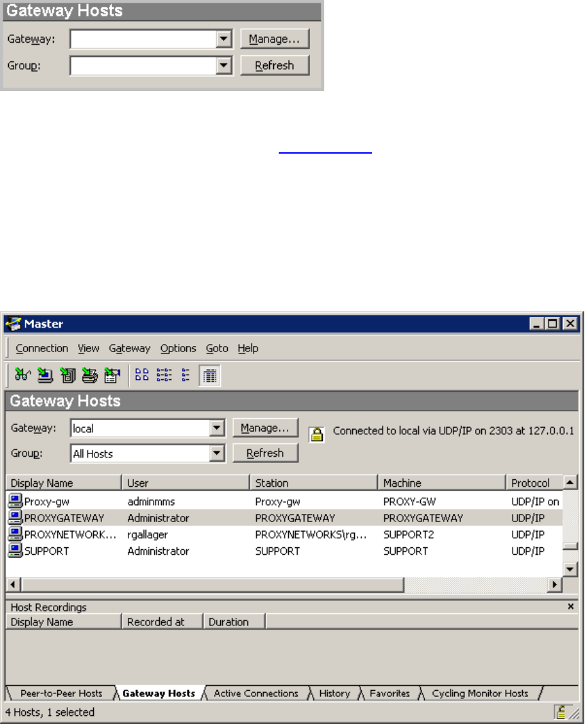Select the SUPPORT host row
Image resolution: width=588 pixels, height=724 pixels.
point(284,551)
